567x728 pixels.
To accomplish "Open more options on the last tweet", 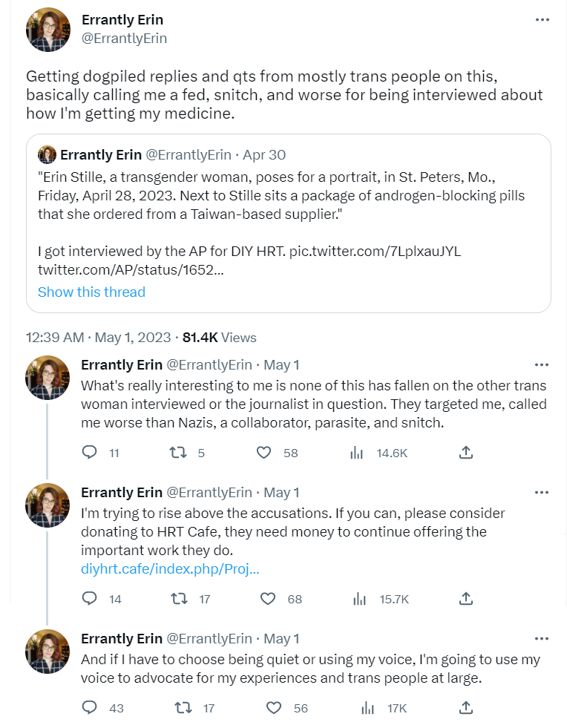I will tap(542, 638).
